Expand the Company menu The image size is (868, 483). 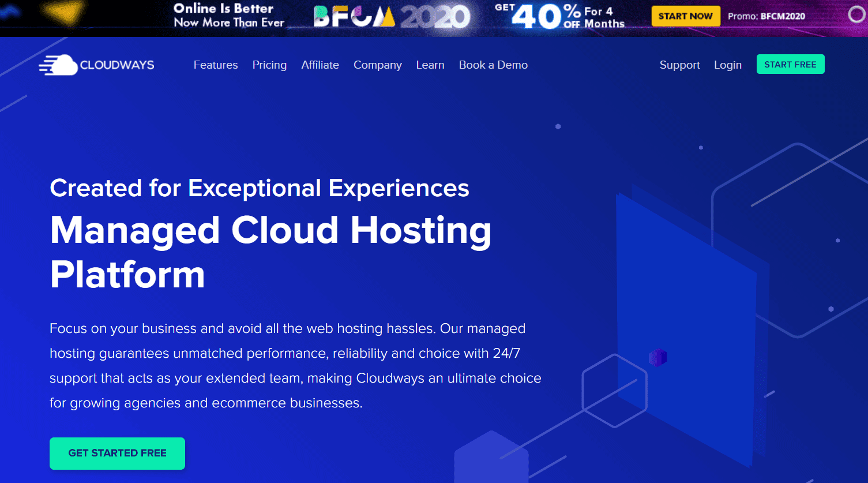click(x=377, y=65)
